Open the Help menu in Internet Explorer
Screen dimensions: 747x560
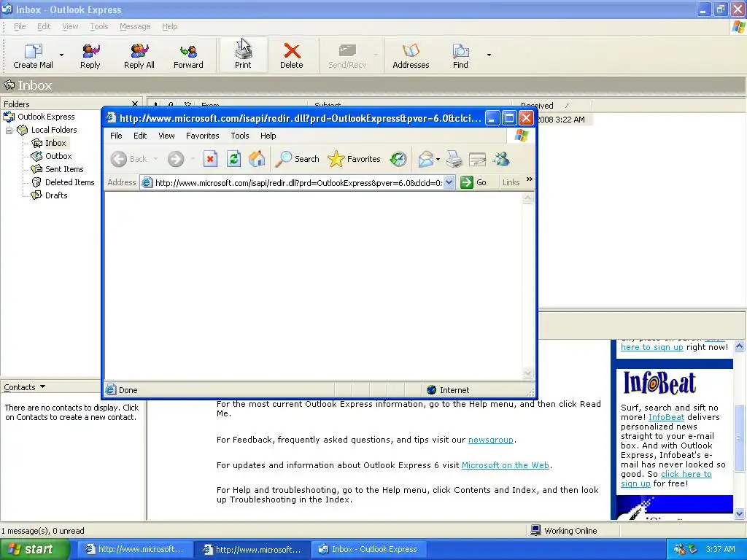[268, 136]
